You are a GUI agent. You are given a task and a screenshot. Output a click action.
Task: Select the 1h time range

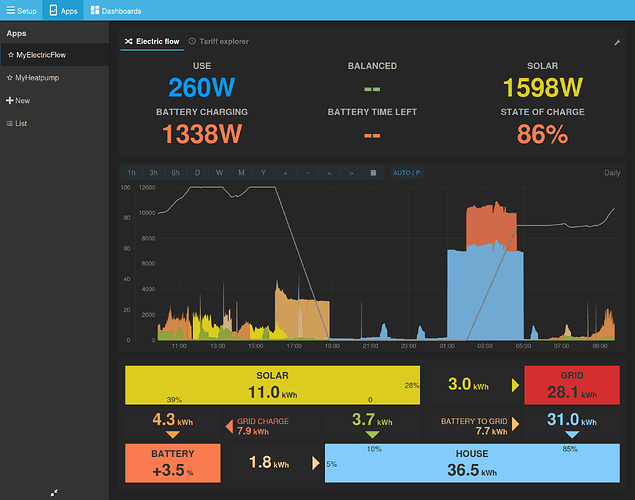point(132,173)
